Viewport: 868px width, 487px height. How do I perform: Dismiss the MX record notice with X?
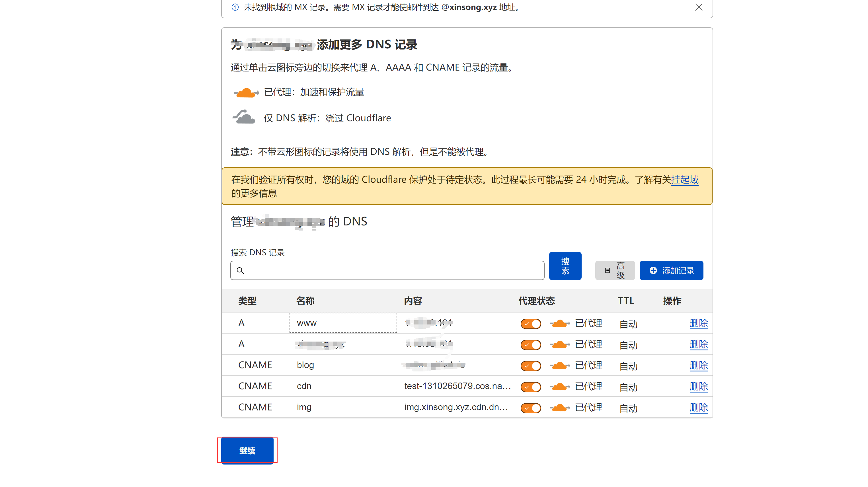pos(699,7)
